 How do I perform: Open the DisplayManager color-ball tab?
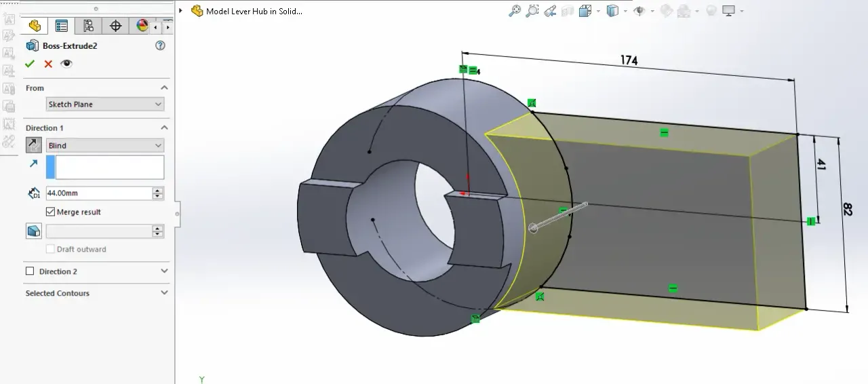[x=142, y=26]
